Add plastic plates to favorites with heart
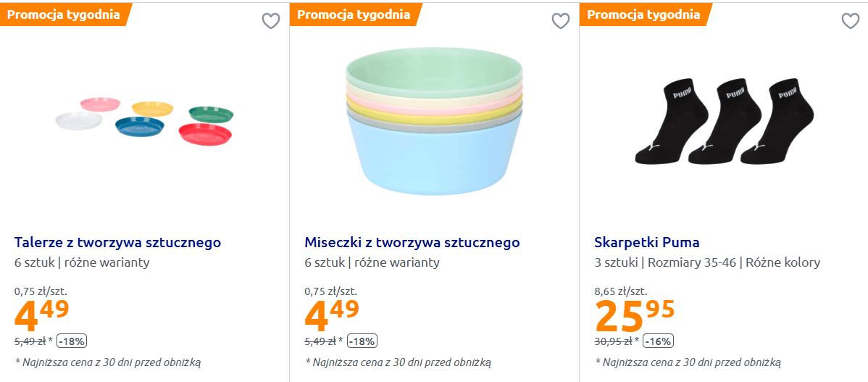The width and height of the screenshot is (868, 382). tap(271, 21)
